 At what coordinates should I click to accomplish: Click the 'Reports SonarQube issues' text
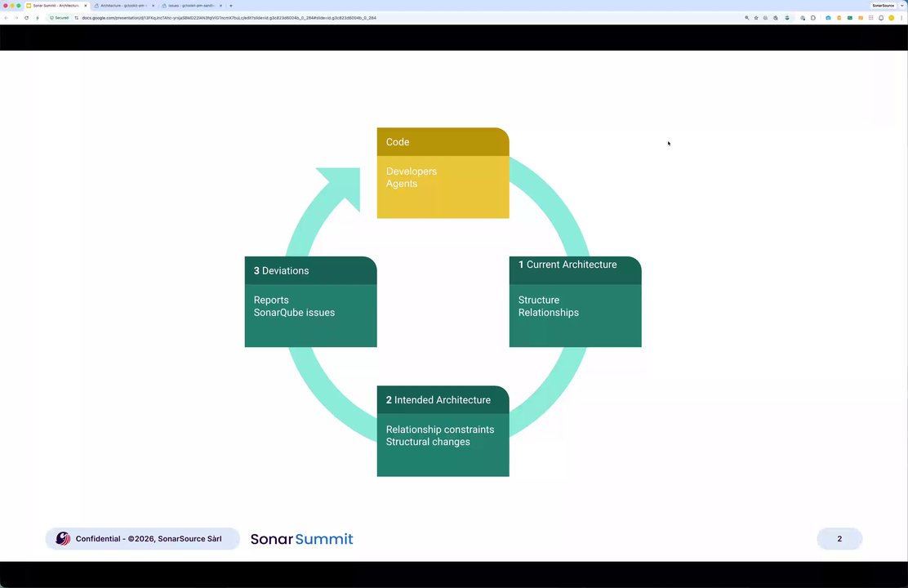pyautogui.click(x=294, y=306)
